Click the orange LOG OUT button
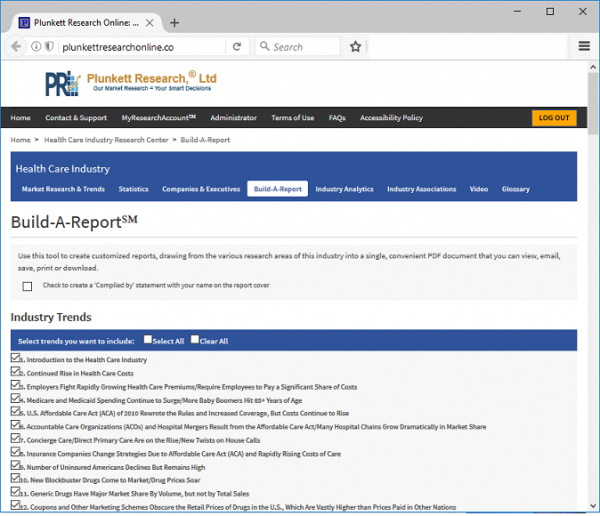This screenshot has height=516, width=600. coord(554,118)
